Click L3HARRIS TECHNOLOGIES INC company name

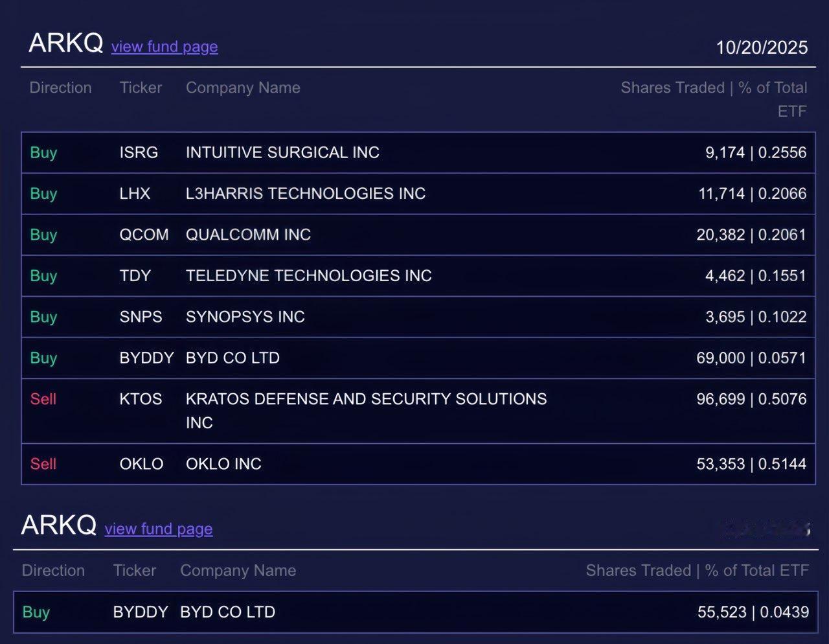(x=306, y=193)
